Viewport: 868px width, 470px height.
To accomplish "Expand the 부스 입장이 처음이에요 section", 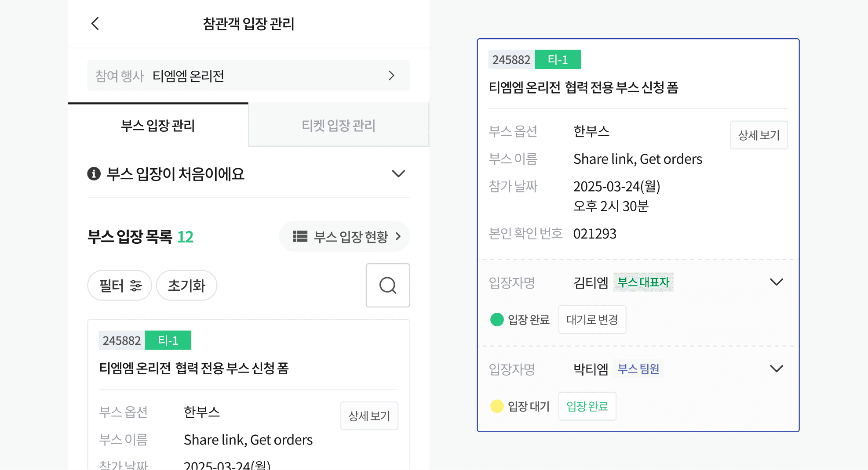I will click(398, 174).
